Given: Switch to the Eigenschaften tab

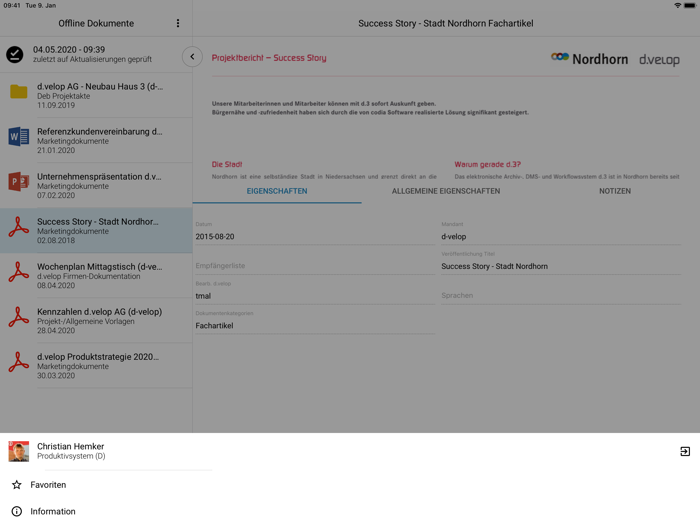Looking at the screenshot, I should (277, 191).
